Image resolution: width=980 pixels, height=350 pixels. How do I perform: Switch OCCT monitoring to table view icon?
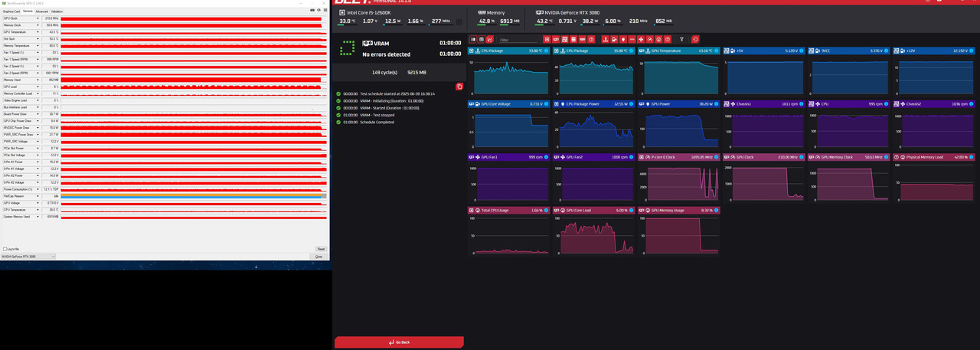[482, 39]
